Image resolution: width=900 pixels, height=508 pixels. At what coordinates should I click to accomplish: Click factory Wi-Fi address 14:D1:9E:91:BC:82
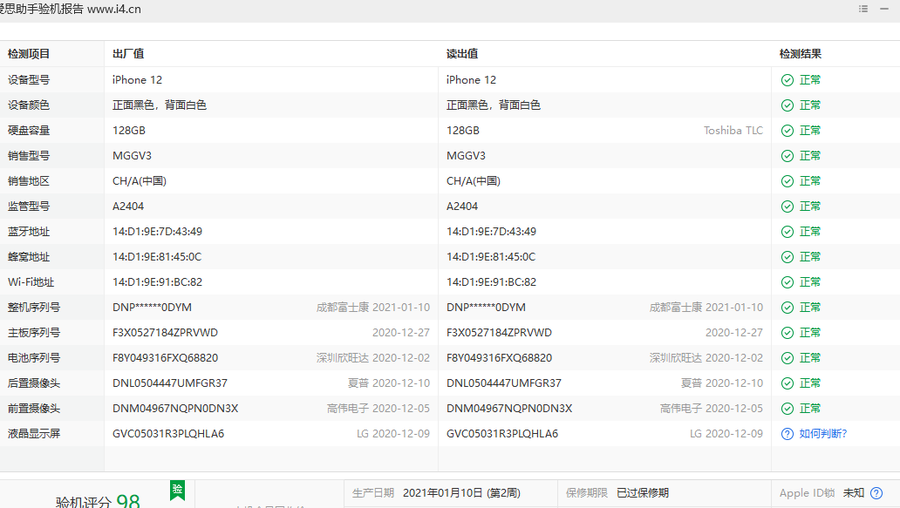[x=157, y=282]
